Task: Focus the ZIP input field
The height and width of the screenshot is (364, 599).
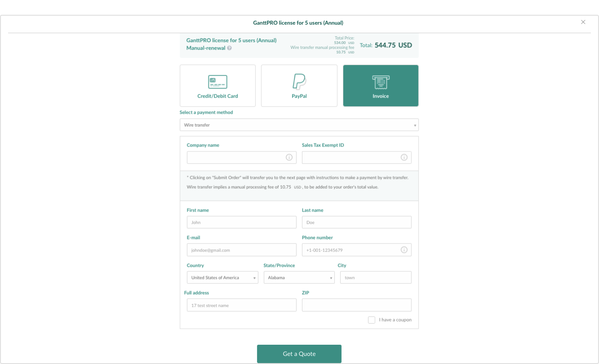Action: [357, 305]
